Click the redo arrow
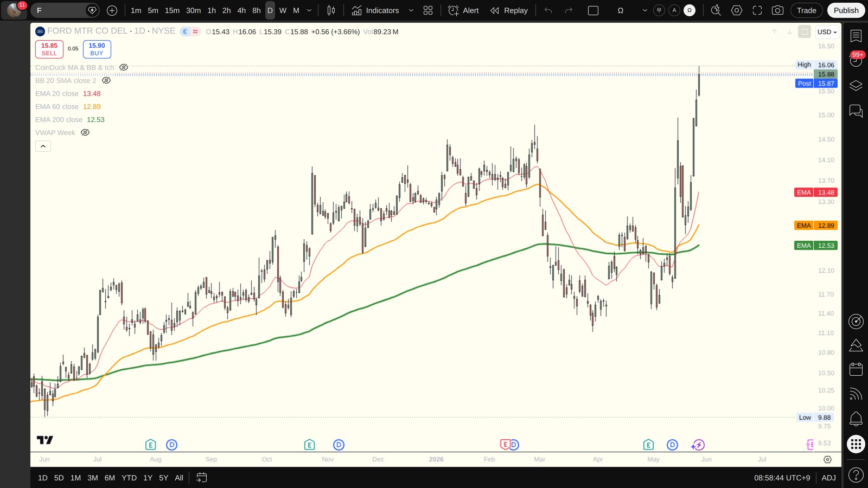Viewport: 868px width, 488px height. pos(569,10)
